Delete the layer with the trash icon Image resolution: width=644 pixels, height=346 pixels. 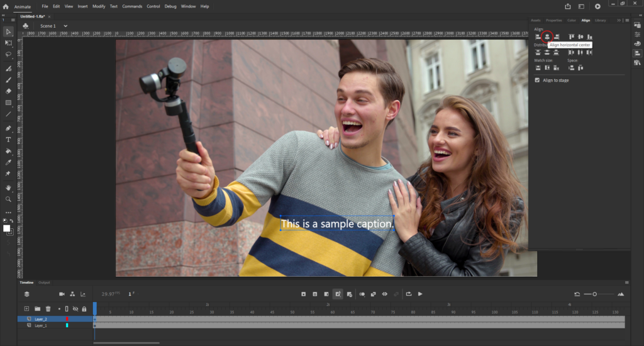point(48,309)
